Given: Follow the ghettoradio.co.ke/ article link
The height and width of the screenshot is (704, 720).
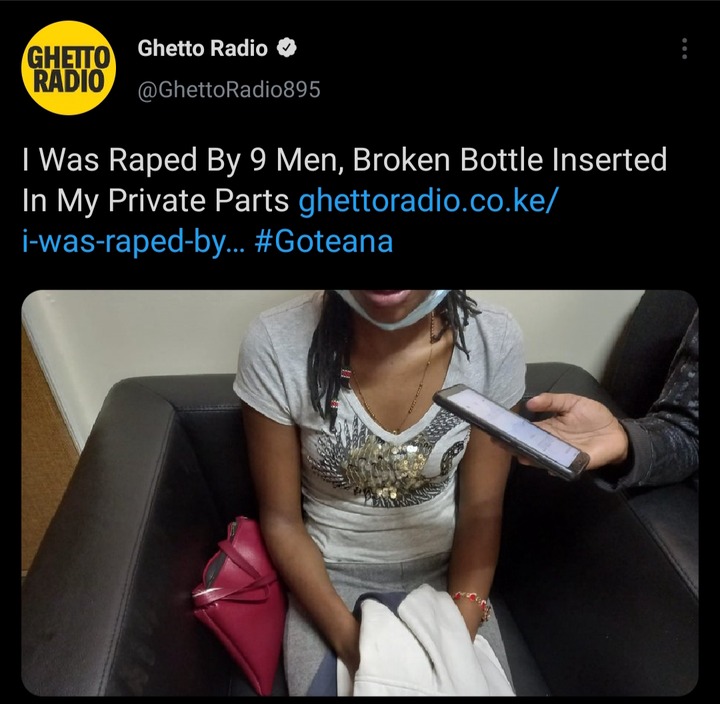Looking at the screenshot, I should (428, 201).
